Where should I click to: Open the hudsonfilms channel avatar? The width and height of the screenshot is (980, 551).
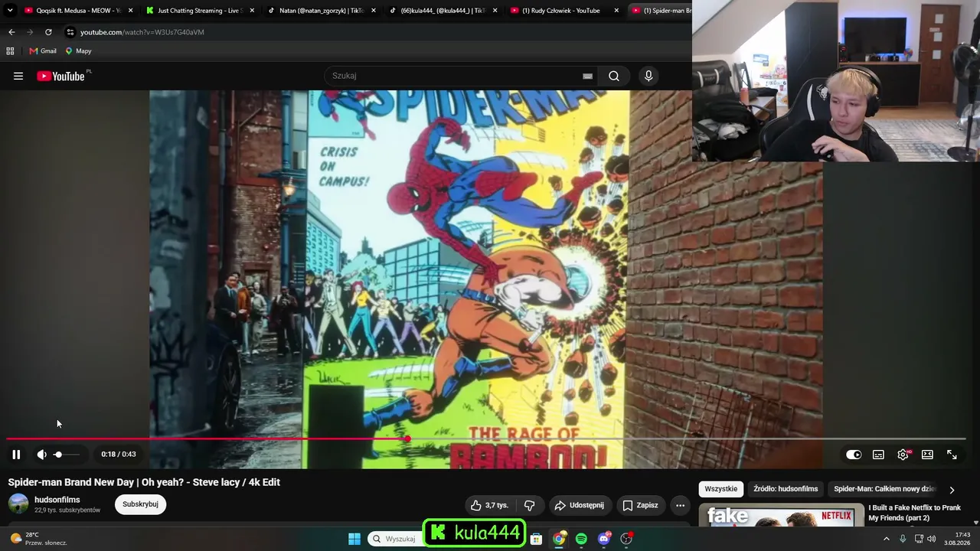[18, 504]
